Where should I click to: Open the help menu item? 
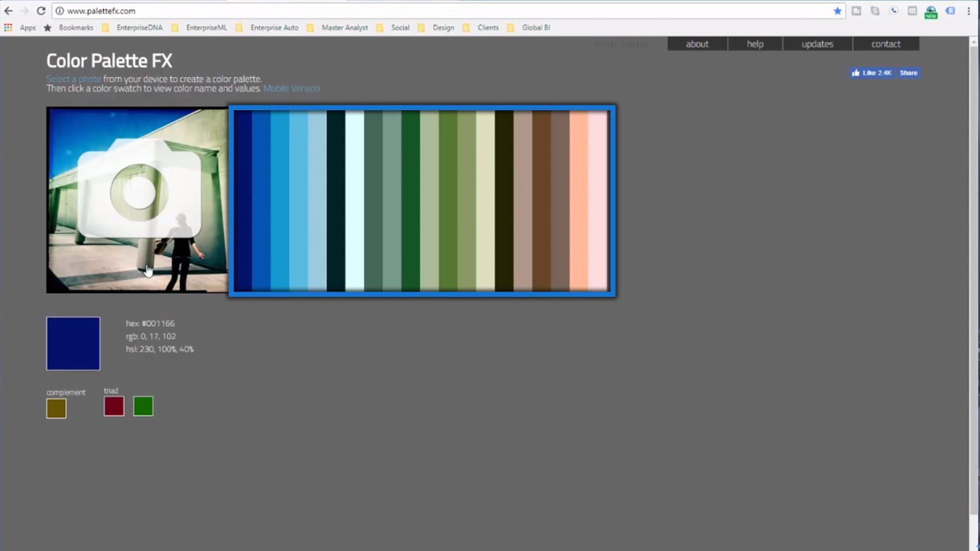pyautogui.click(x=755, y=44)
